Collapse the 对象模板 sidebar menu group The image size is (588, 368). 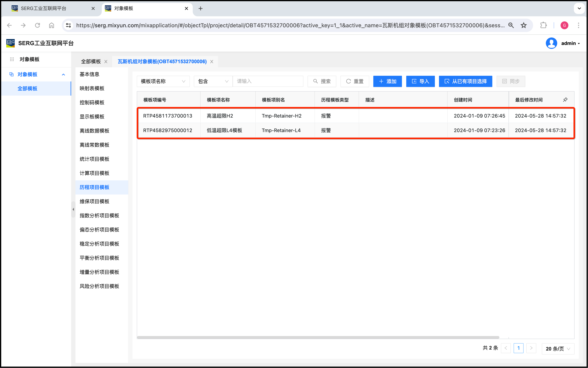click(x=63, y=74)
